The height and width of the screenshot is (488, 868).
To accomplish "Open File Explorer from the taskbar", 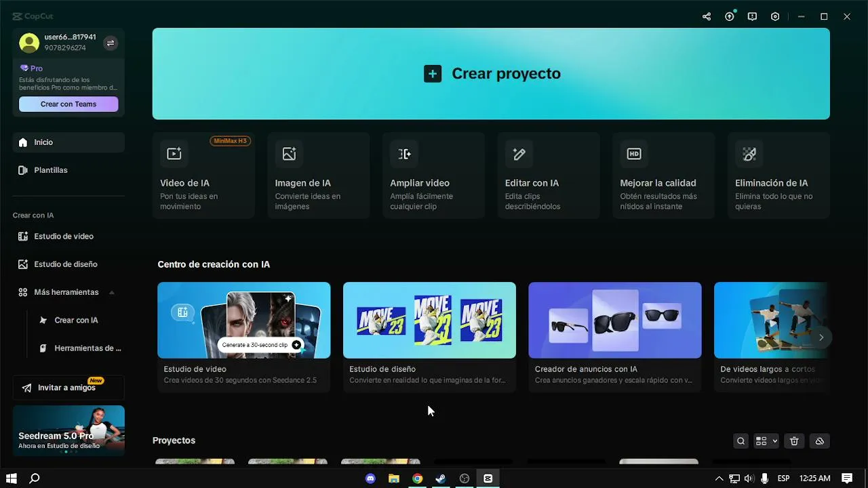I will [394, 479].
